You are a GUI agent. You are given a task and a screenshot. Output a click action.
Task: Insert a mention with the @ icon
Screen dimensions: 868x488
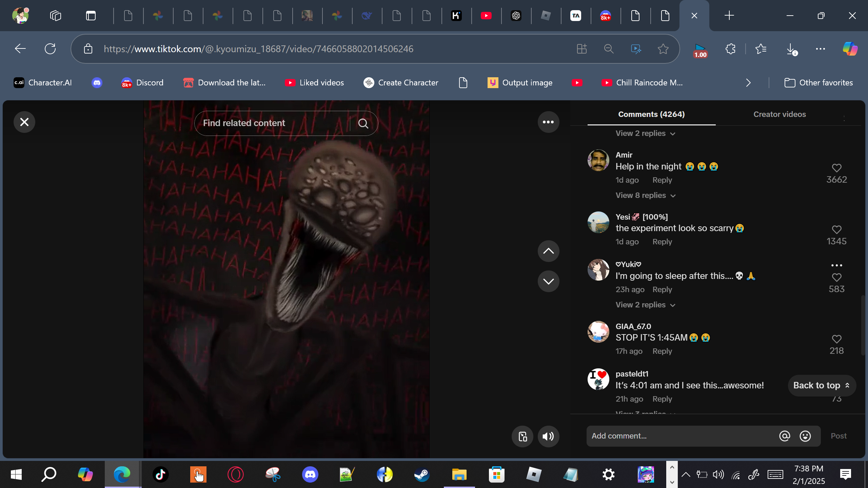(785, 436)
